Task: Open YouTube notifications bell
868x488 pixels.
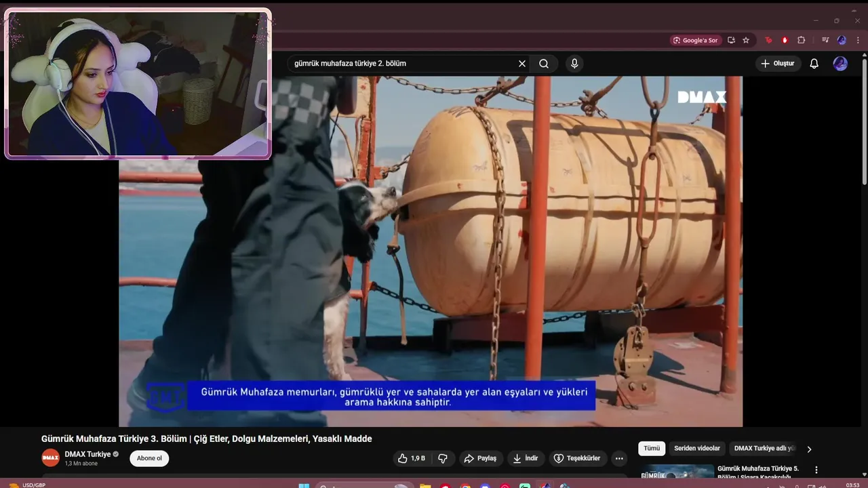Action: (x=814, y=64)
